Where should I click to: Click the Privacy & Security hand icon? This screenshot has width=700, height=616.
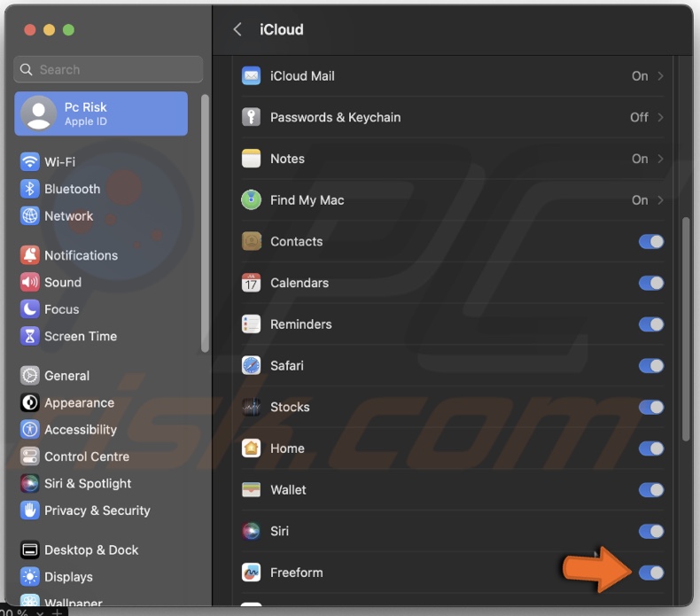(x=30, y=511)
